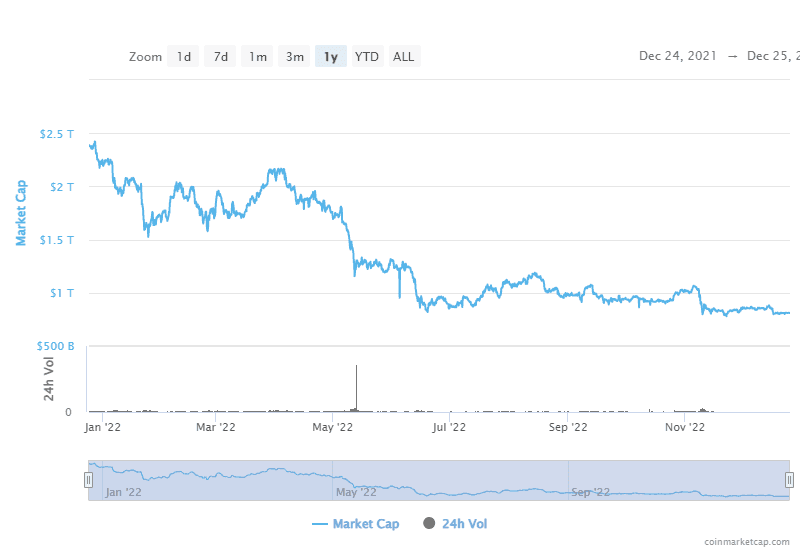Click the tall volume spike in May '22
The image size is (800, 550).
pos(356,385)
